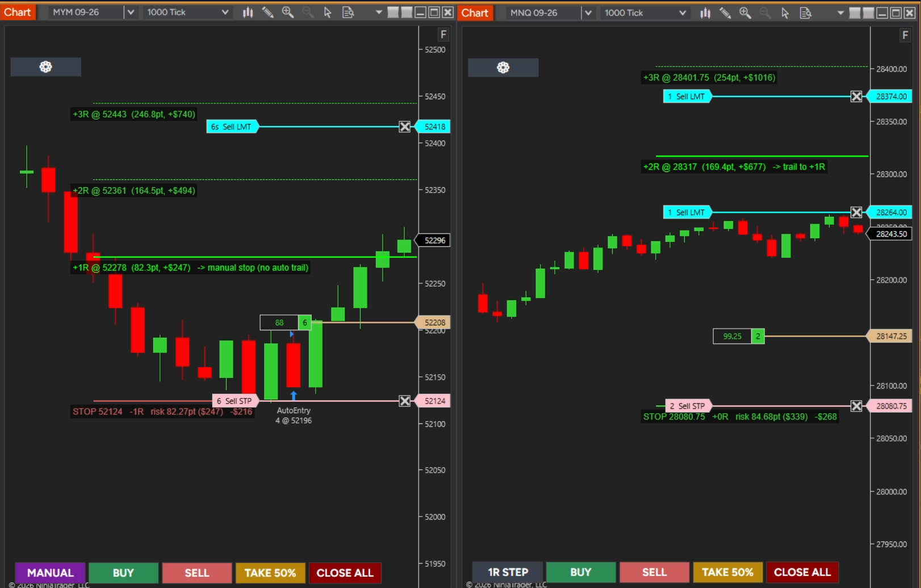921x588 pixels.
Task: Select the 6s Sell LMT order label
Action: click(232, 127)
